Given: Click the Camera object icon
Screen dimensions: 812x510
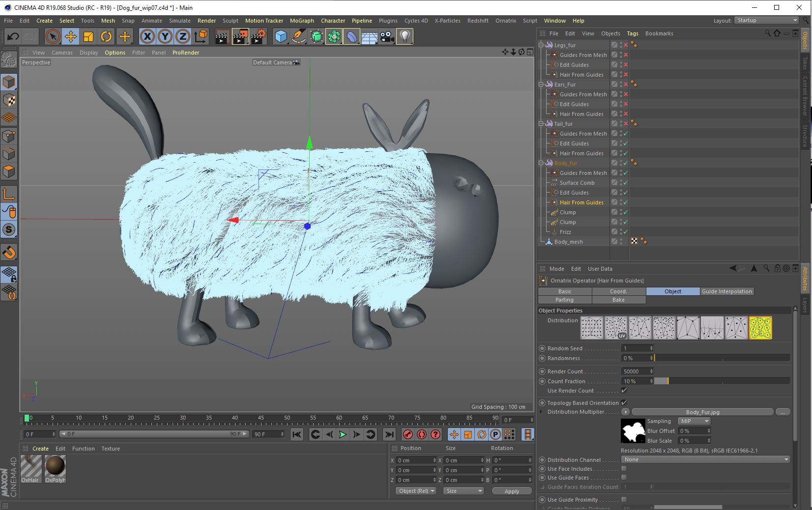Looking at the screenshot, I should click(387, 37).
